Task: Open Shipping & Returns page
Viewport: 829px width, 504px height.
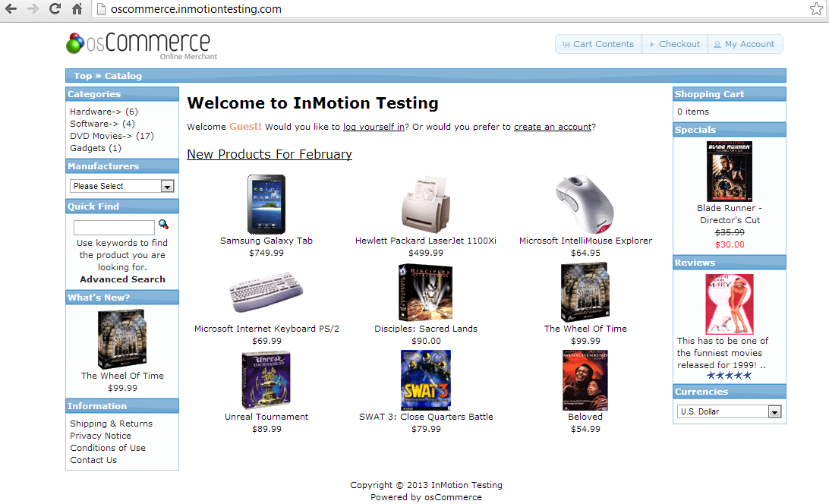Action: [x=111, y=424]
